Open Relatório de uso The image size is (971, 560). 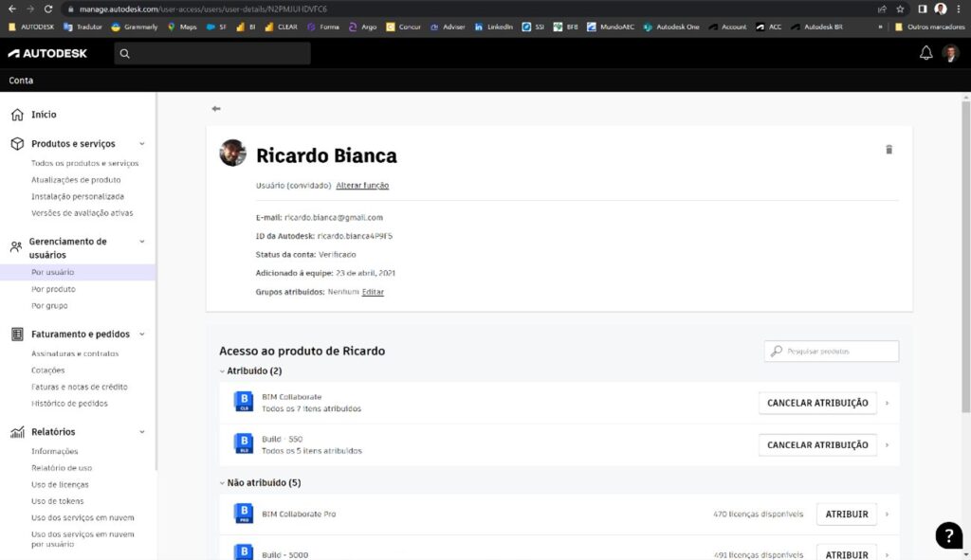click(x=62, y=468)
